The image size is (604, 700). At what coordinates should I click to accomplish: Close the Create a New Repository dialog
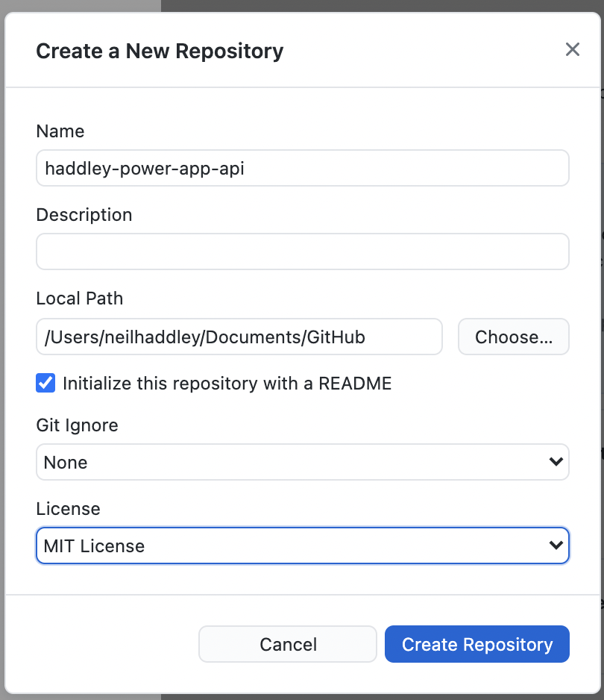pyautogui.click(x=573, y=50)
